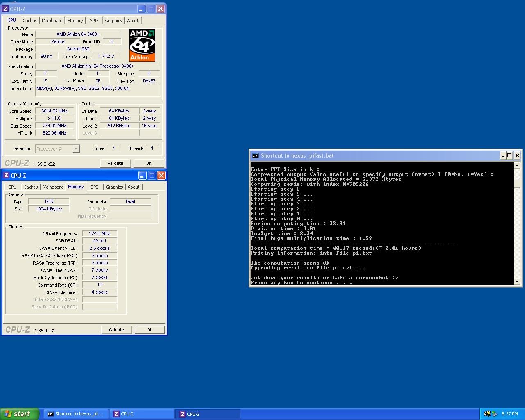The image size is (525, 420).
Task: Click the Level 2 cache 512 KBytes value
Action: [119, 126]
